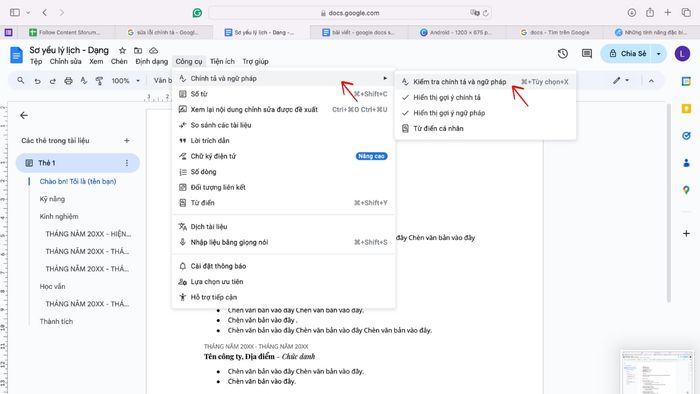Viewport: 700px width, 394px height.
Task: Go to Kinh nghiệm outline heading
Action: coord(59,216)
